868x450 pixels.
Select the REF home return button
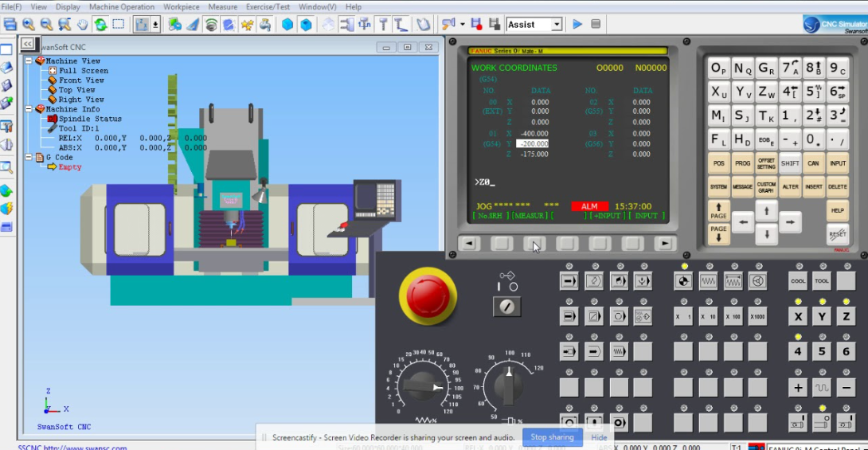coord(683,281)
